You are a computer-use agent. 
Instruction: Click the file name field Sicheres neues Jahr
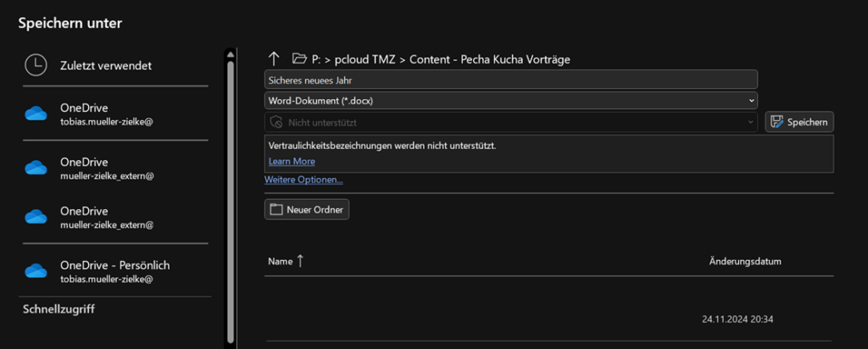(x=511, y=80)
